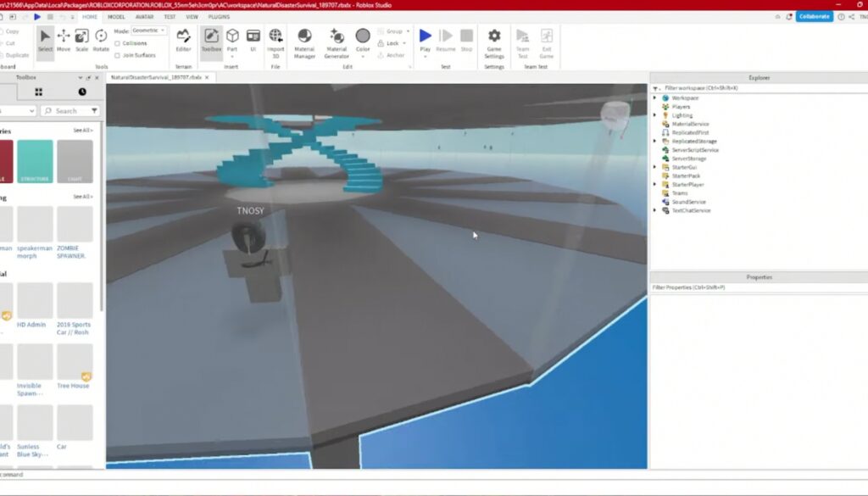Open the Import 3D tool
Image resolution: width=868 pixels, height=496 pixels.
pyautogui.click(x=275, y=42)
